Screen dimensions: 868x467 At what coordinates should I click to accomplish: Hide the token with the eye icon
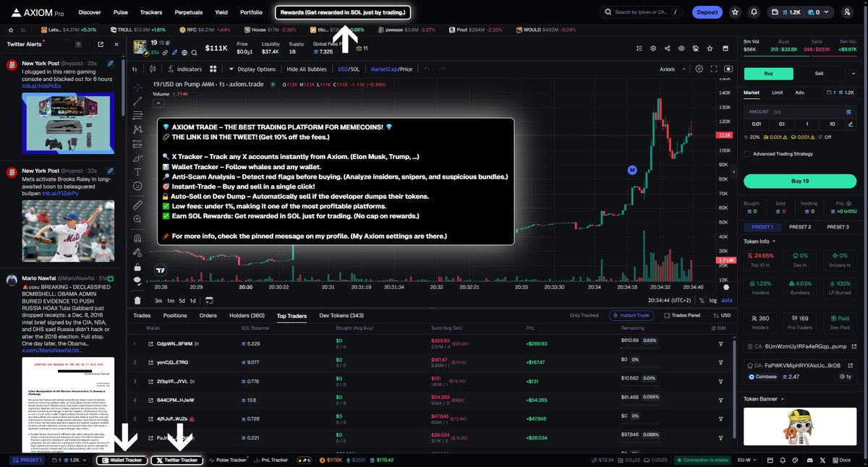[x=681, y=48]
